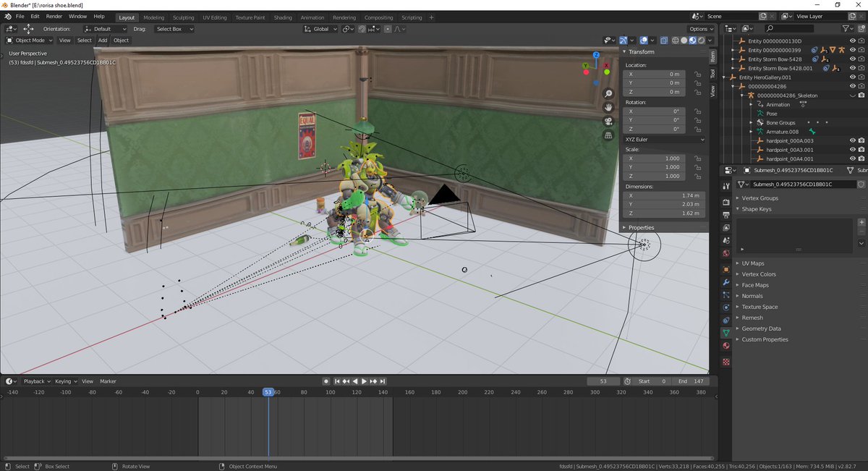Toggle snapping magnet icon
The width and height of the screenshot is (868, 471).
[361, 29]
